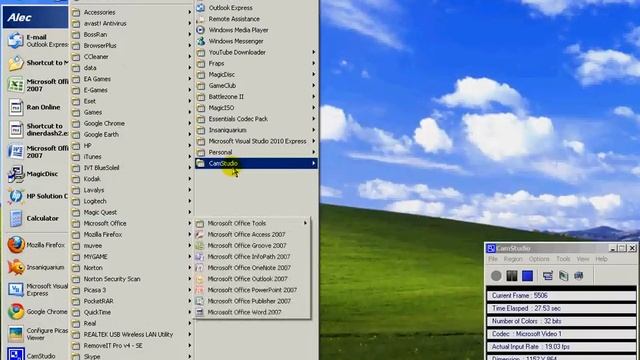Open Shortcut to dinerdash2 in pinned list
This screenshot has width=640, height=360.
[38, 129]
